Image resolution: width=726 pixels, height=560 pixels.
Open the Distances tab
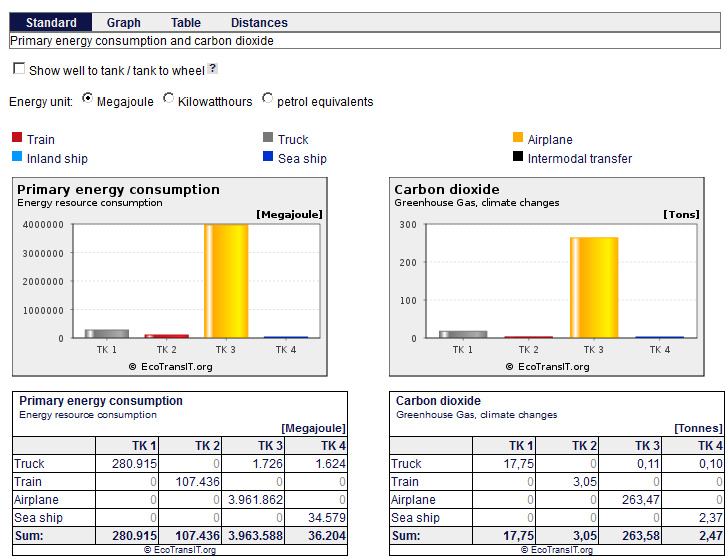point(259,22)
